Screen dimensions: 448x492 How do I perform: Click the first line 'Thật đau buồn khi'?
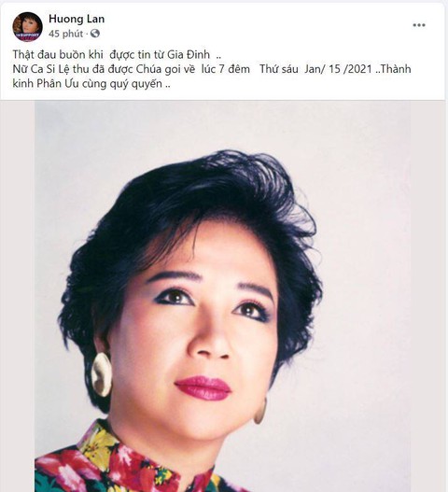point(58,54)
